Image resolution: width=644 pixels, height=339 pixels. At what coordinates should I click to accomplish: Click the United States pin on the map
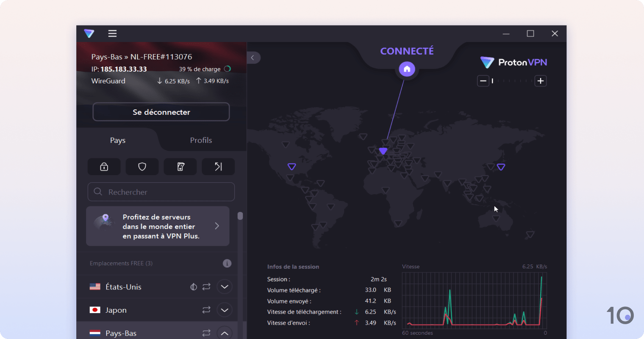point(291,167)
